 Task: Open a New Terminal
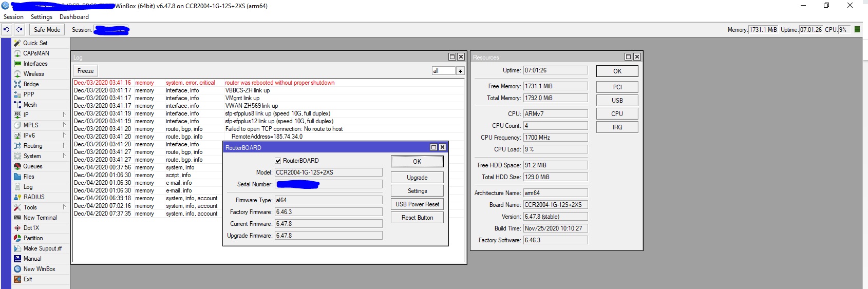click(x=40, y=218)
